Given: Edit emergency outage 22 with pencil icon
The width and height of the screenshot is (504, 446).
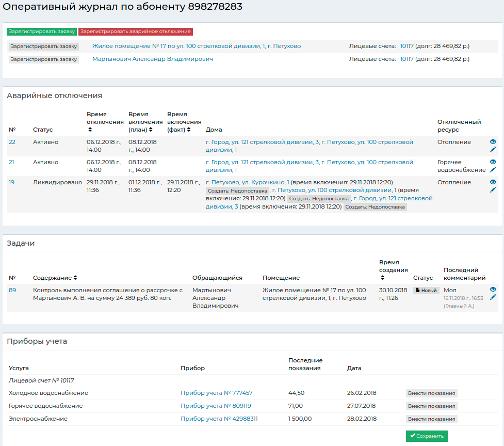Looking at the screenshot, I should (493, 150).
